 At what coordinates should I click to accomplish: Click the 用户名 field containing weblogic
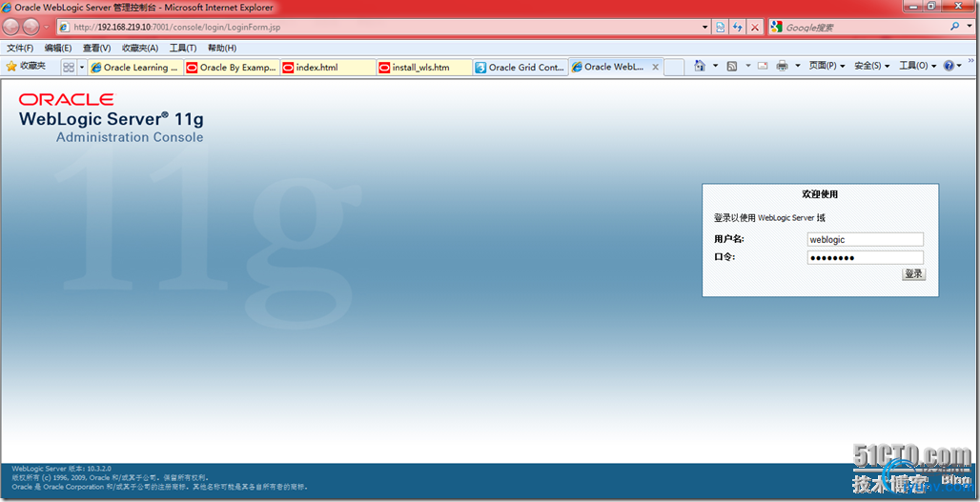[865, 240]
